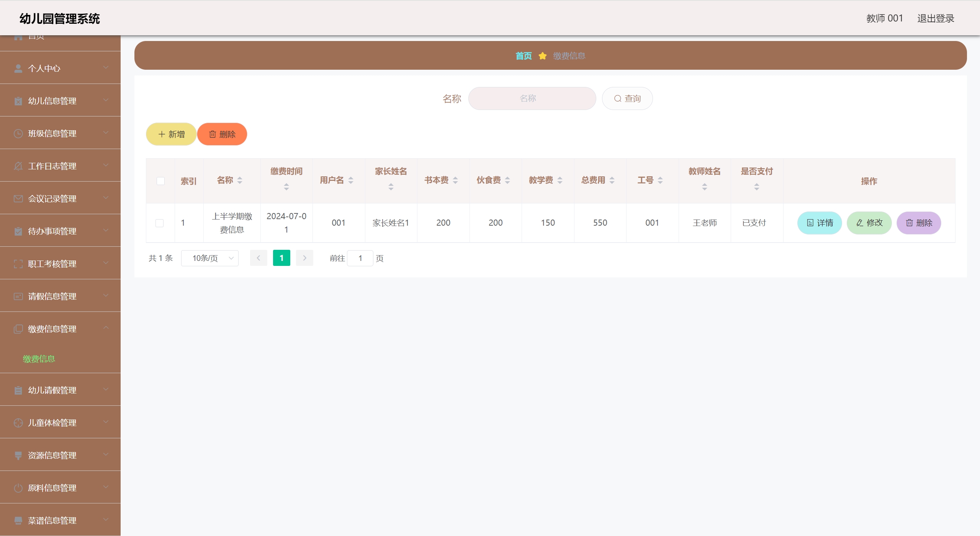
Task: Click the 儿童体检管理 sidebar icon
Action: click(18, 423)
